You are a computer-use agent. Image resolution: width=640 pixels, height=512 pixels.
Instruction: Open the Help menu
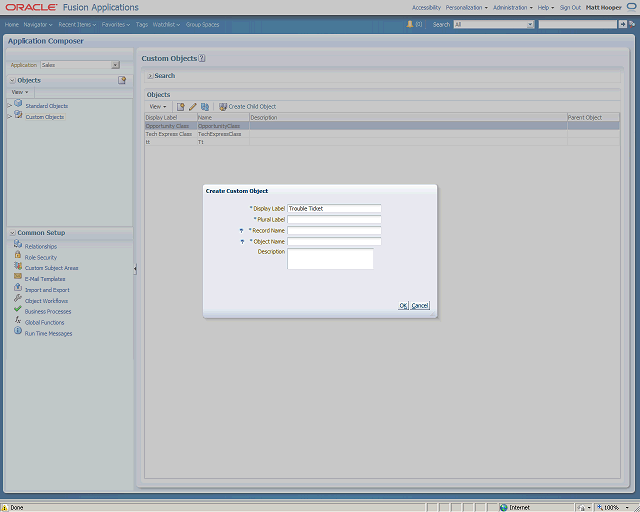click(546, 7)
